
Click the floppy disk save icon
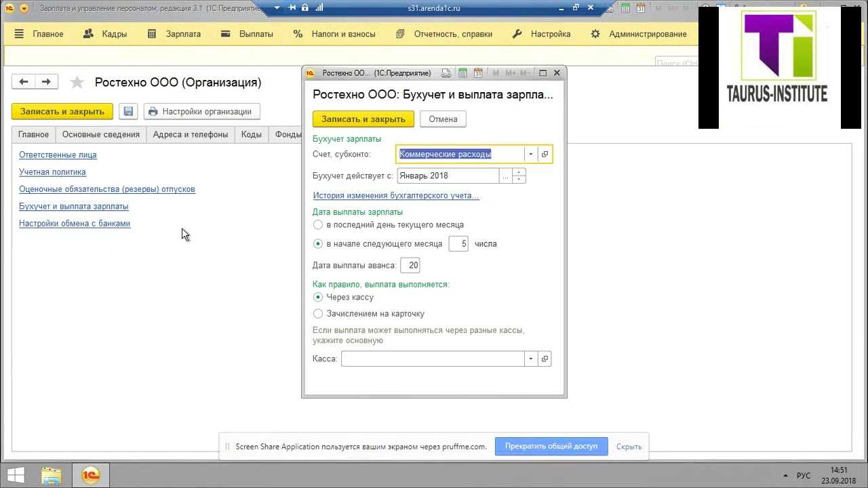128,112
